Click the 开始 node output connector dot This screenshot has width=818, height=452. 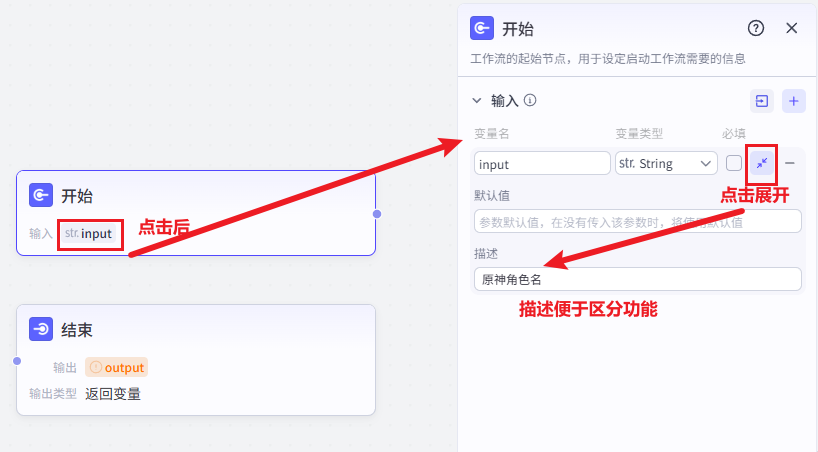pos(377,213)
